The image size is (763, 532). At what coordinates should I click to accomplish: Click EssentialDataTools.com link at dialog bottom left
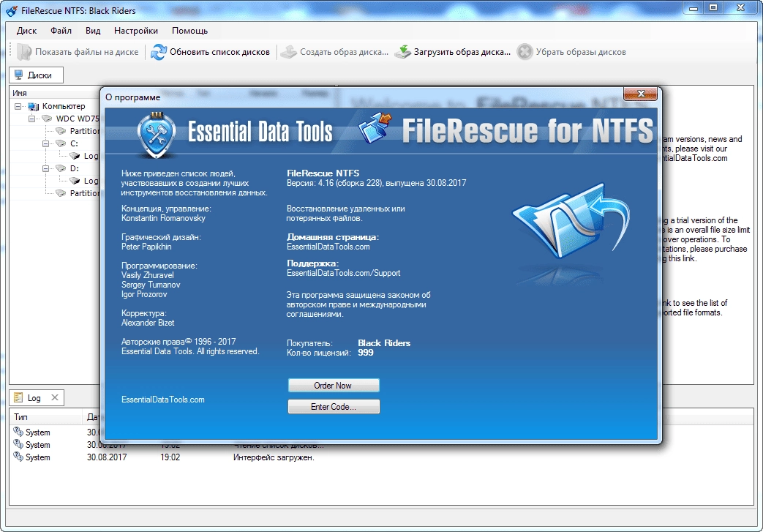(x=162, y=400)
